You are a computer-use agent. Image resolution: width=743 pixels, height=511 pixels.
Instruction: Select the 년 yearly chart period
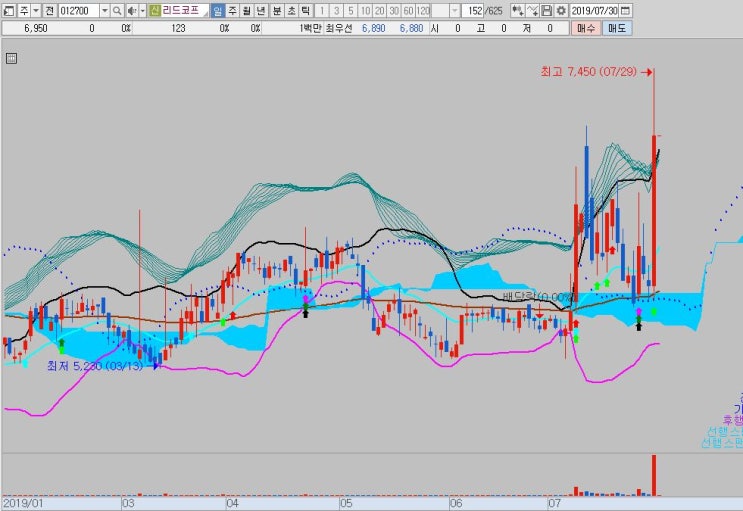261,10
